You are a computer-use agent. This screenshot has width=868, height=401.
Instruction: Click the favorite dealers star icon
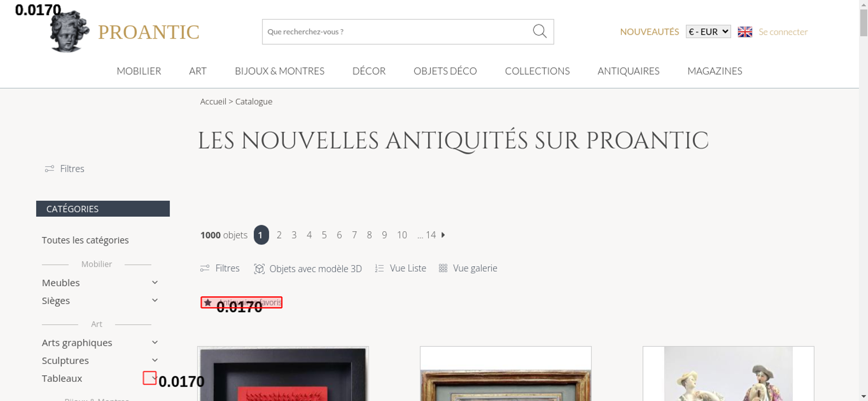point(208,302)
